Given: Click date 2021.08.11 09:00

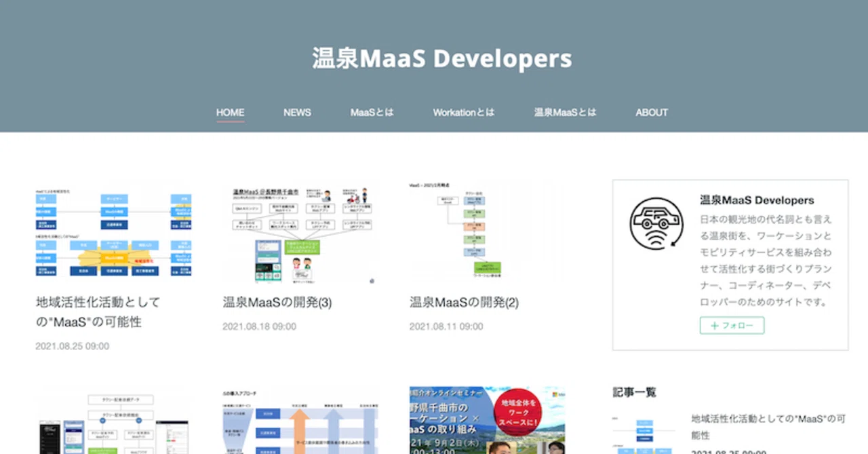Looking at the screenshot, I should click(446, 326).
